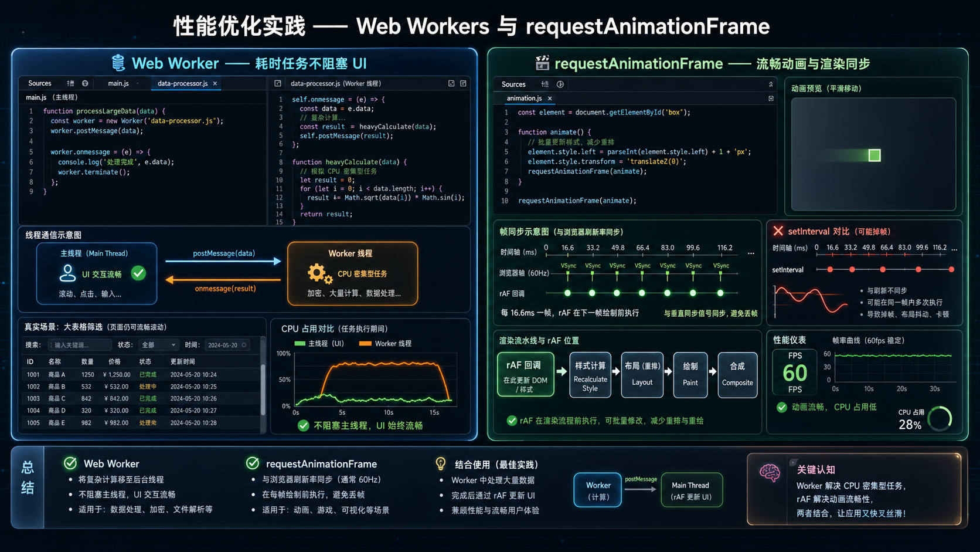This screenshot has height=552, width=980.
Task: Click circle icon inside the date field
Action: (244, 345)
